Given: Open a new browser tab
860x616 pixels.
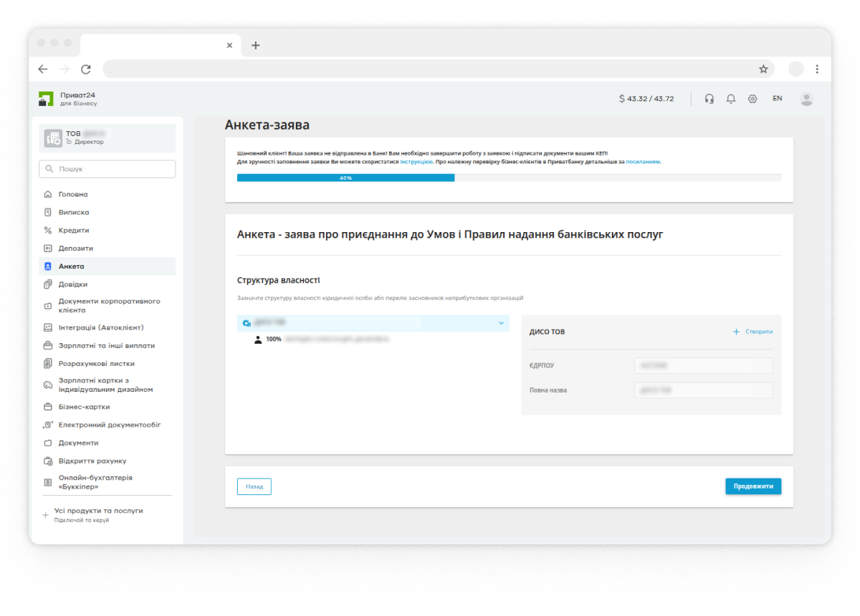Looking at the screenshot, I should (256, 45).
